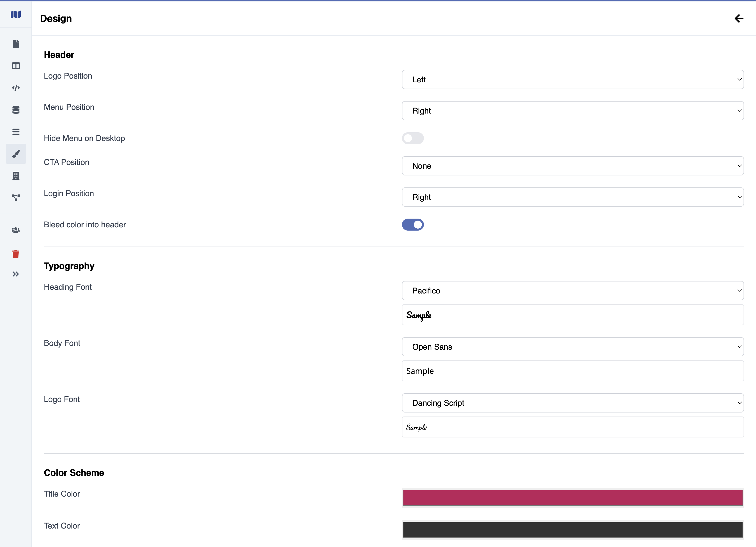Enable Hide Menu on Desktop toggle

coord(413,138)
